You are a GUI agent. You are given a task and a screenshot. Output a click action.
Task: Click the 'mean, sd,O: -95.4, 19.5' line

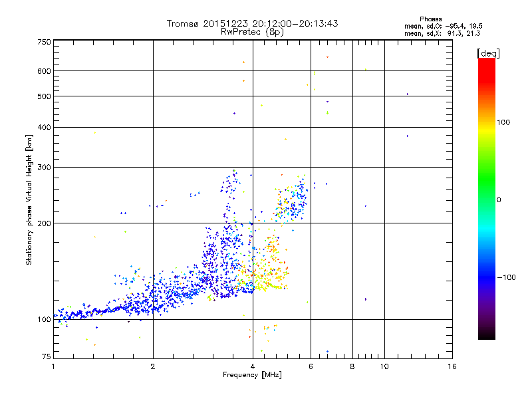tap(444, 26)
